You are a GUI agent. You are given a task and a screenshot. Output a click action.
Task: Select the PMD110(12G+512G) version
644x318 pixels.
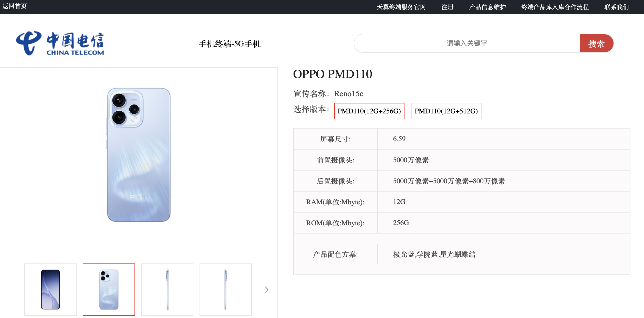pos(446,111)
